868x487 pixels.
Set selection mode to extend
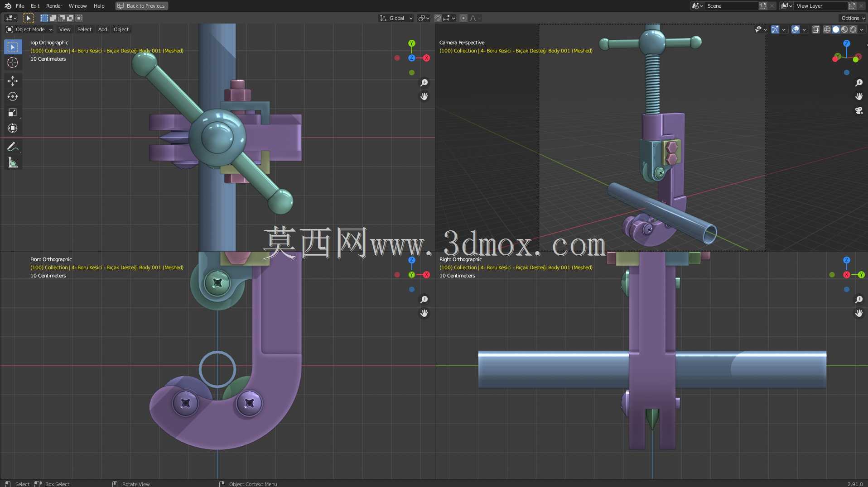coord(53,18)
